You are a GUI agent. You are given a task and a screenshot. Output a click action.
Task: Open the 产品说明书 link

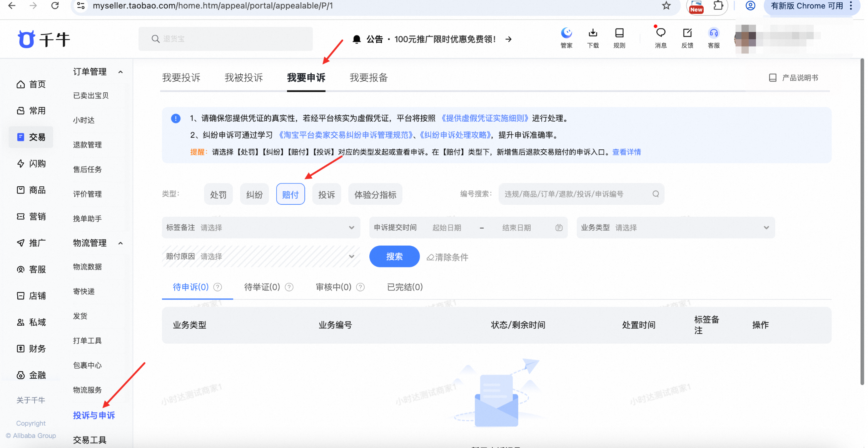[793, 78]
